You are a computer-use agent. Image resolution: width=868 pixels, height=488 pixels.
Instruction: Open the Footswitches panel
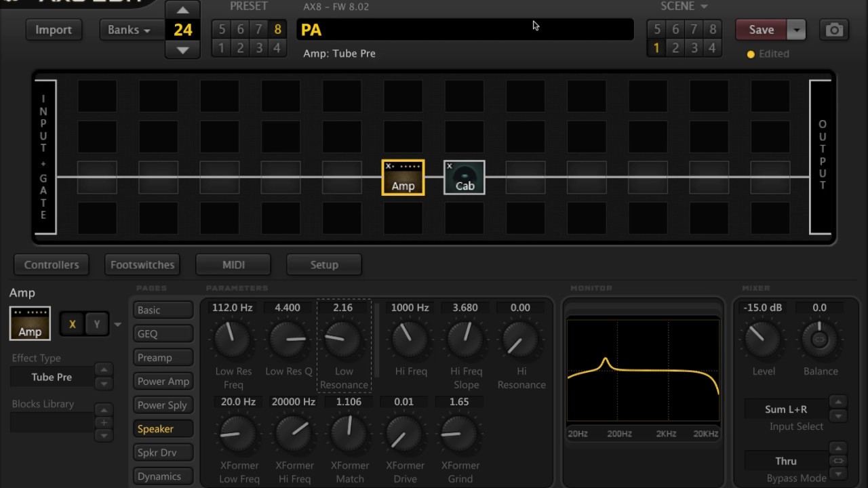coord(142,264)
